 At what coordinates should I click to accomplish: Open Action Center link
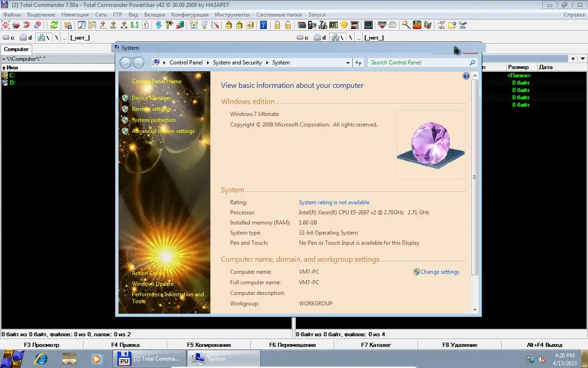[x=148, y=273]
